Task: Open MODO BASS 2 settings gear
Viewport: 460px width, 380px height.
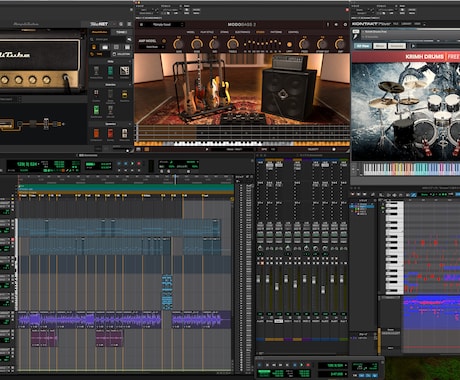Action: pos(345,24)
